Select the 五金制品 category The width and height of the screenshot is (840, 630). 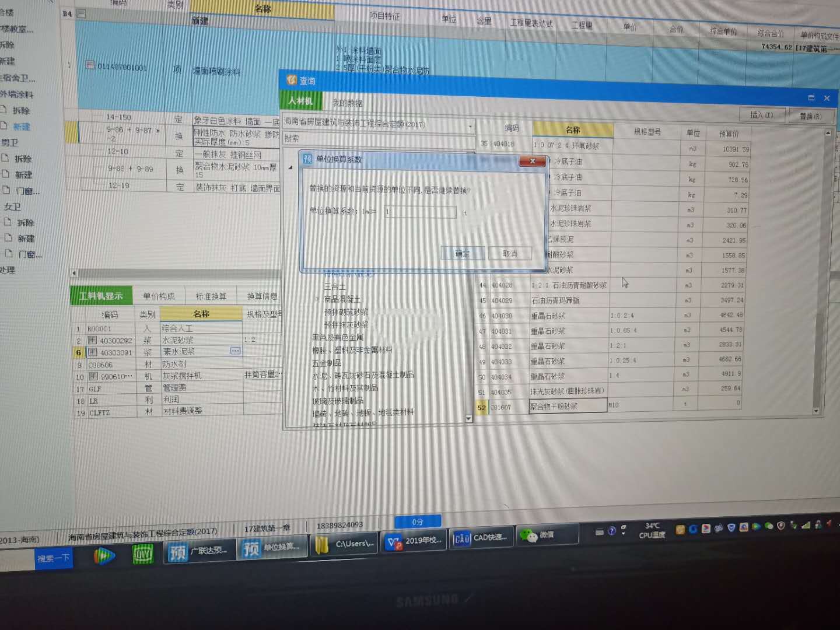(327, 363)
